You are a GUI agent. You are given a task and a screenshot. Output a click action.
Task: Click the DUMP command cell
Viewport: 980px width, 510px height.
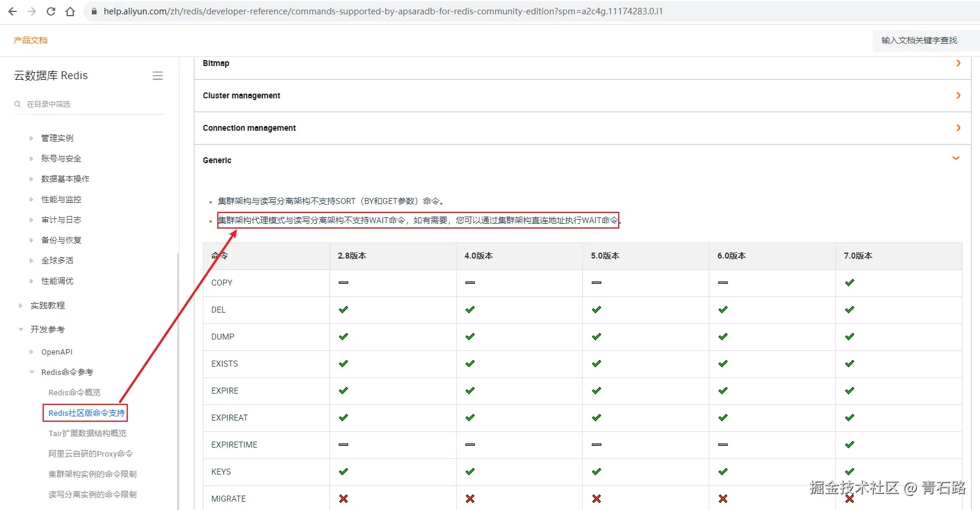click(x=266, y=337)
